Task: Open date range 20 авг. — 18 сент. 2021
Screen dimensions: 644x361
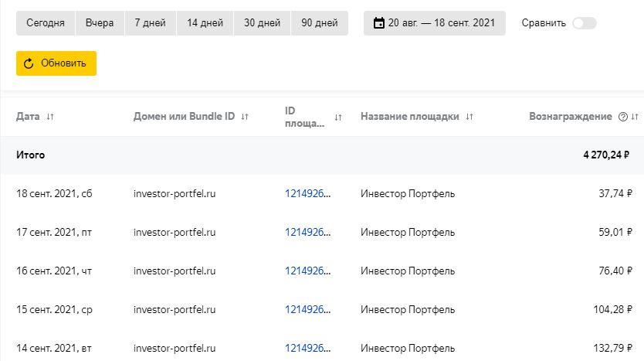Action: tap(435, 23)
